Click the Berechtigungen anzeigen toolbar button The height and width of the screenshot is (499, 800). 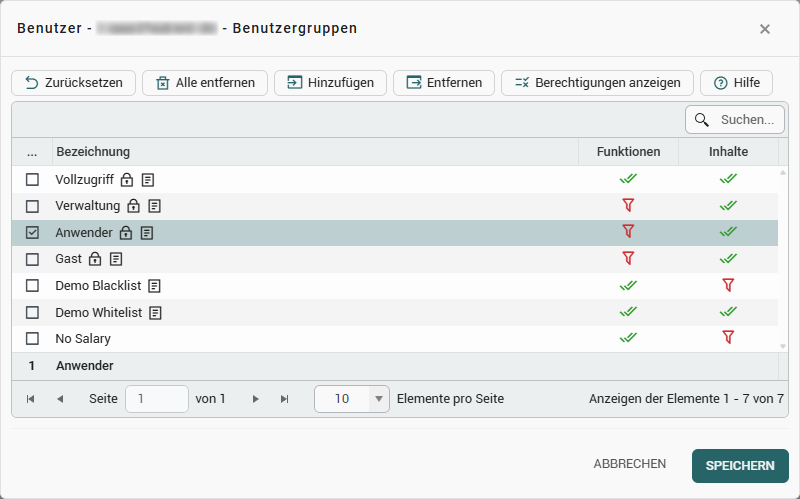tap(597, 83)
